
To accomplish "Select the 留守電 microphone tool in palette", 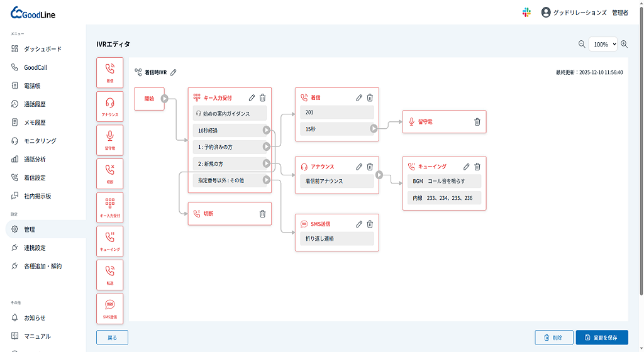I will tap(110, 140).
